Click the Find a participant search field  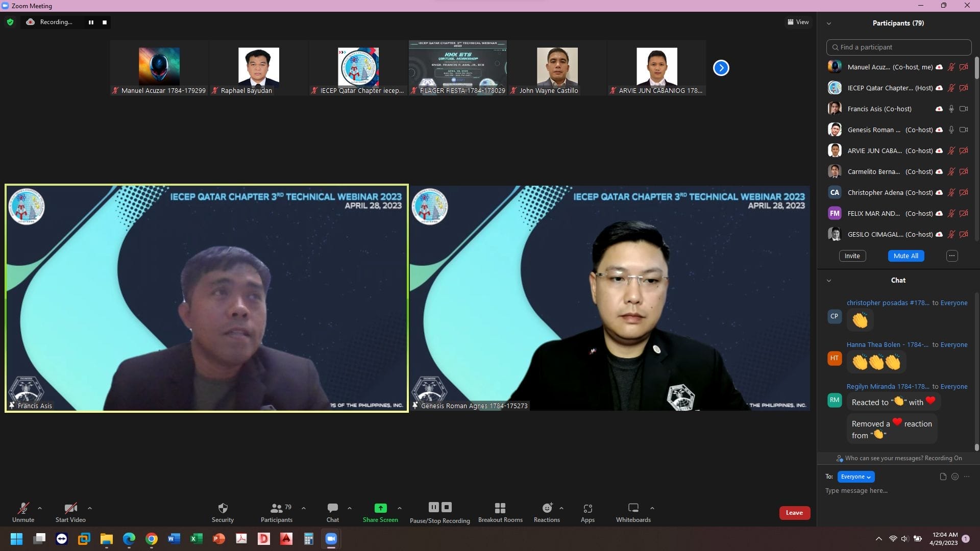pos(898,47)
